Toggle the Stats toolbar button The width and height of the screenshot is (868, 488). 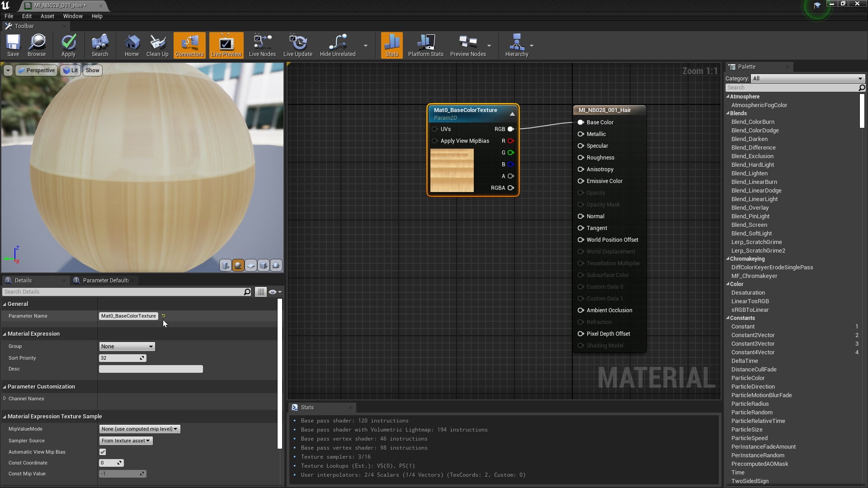click(x=392, y=45)
